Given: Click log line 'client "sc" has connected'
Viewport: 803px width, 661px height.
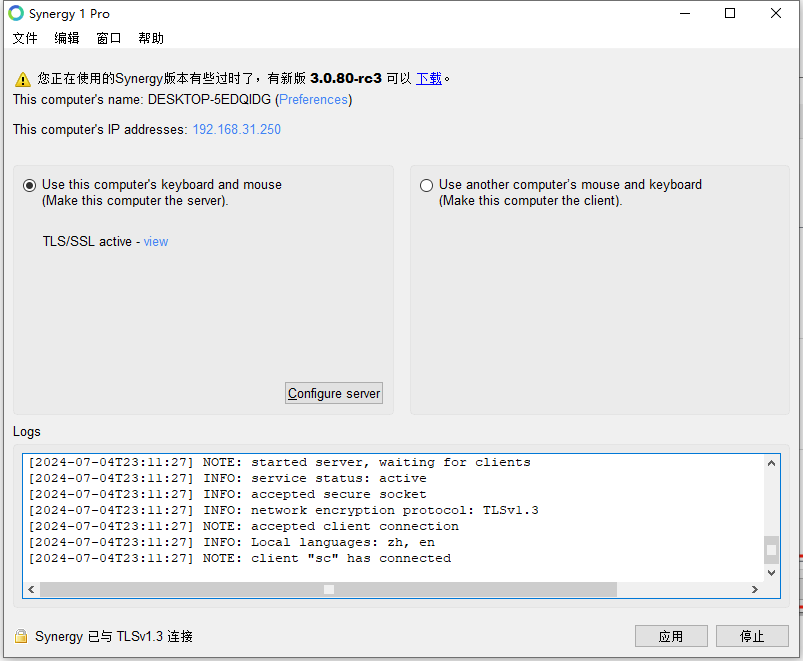Looking at the screenshot, I should point(240,558).
